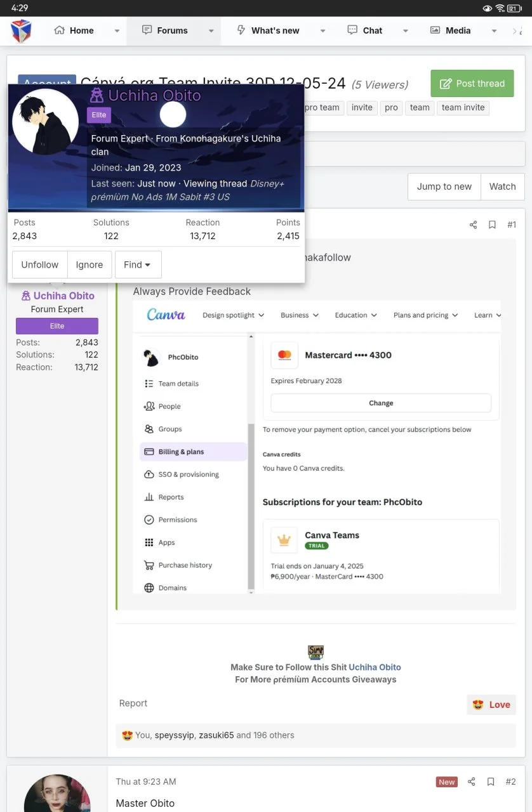Viewport: 532px width, 812px height.
Task: Click the battery status icon
Action: pyautogui.click(x=514, y=8)
